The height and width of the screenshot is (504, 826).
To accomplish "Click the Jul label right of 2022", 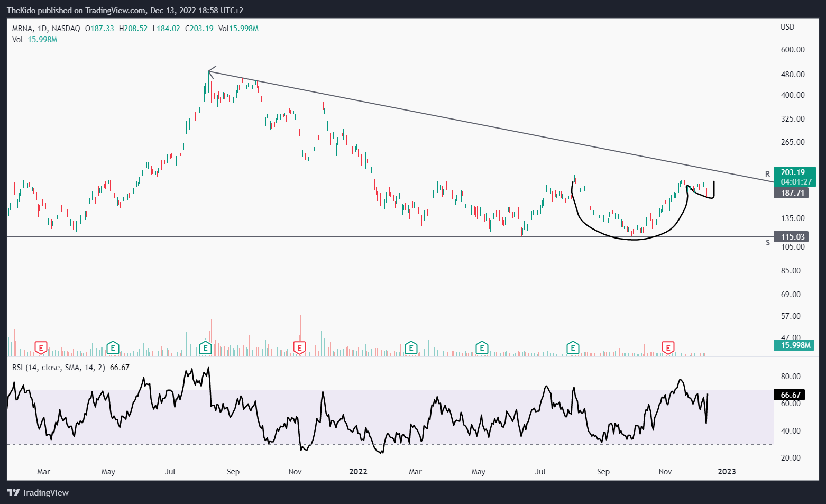I will coord(540,472).
